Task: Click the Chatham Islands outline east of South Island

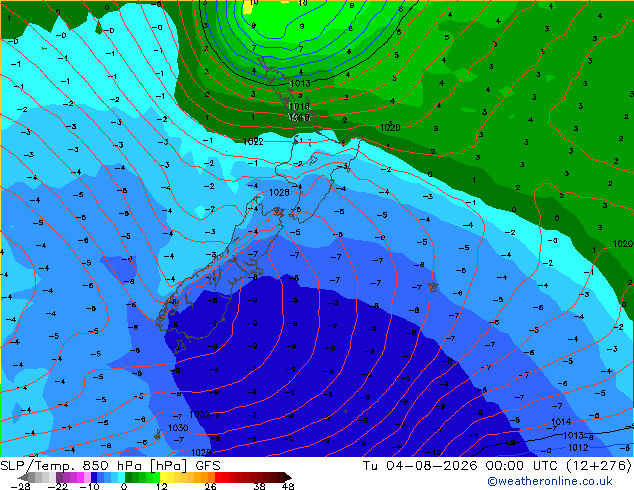Action: pyautogui.click(x=433, y=287)
